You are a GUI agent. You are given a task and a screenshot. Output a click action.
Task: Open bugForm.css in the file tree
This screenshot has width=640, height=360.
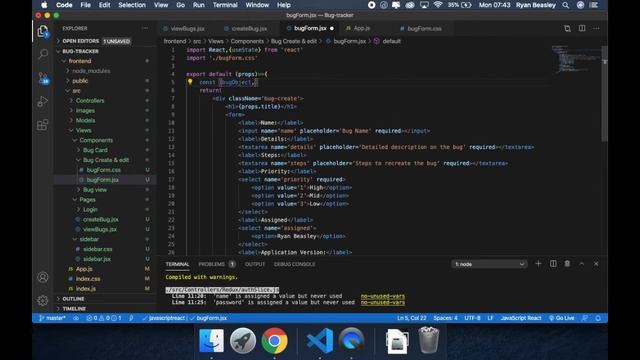[x=104, y=170]
